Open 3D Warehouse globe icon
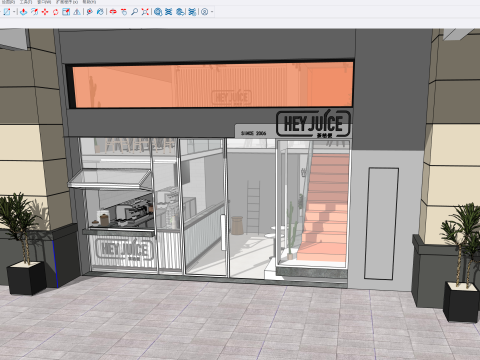The width and height of the screenshot is (480, 360). point(158,12)
